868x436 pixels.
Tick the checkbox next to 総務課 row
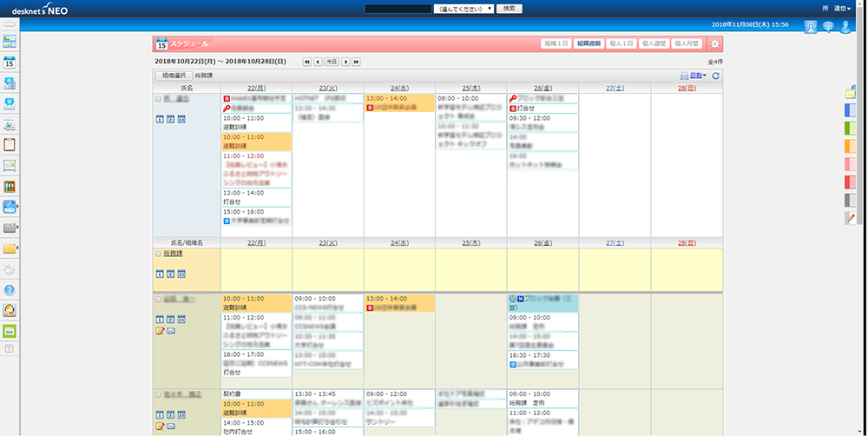click(x=158, y=254)
